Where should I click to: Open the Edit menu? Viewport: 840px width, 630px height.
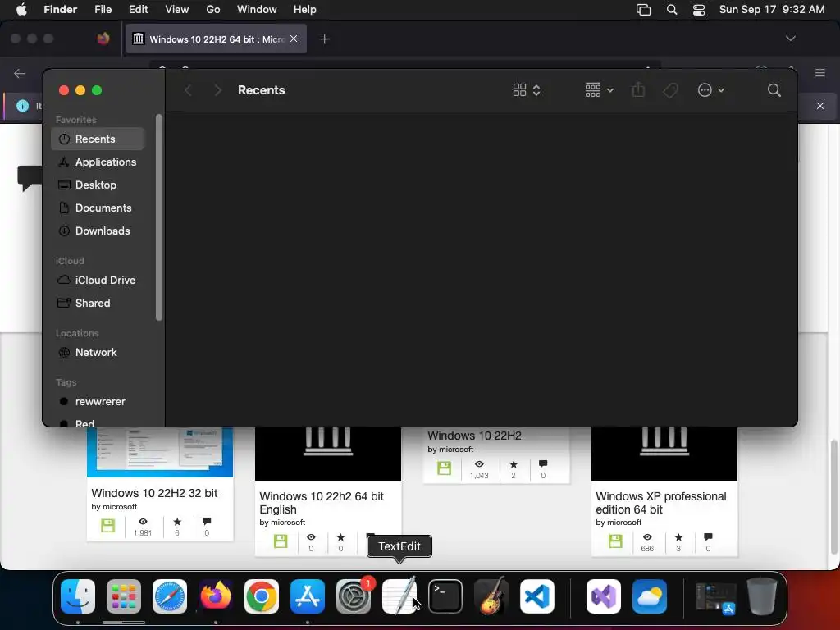coord(138,10)
